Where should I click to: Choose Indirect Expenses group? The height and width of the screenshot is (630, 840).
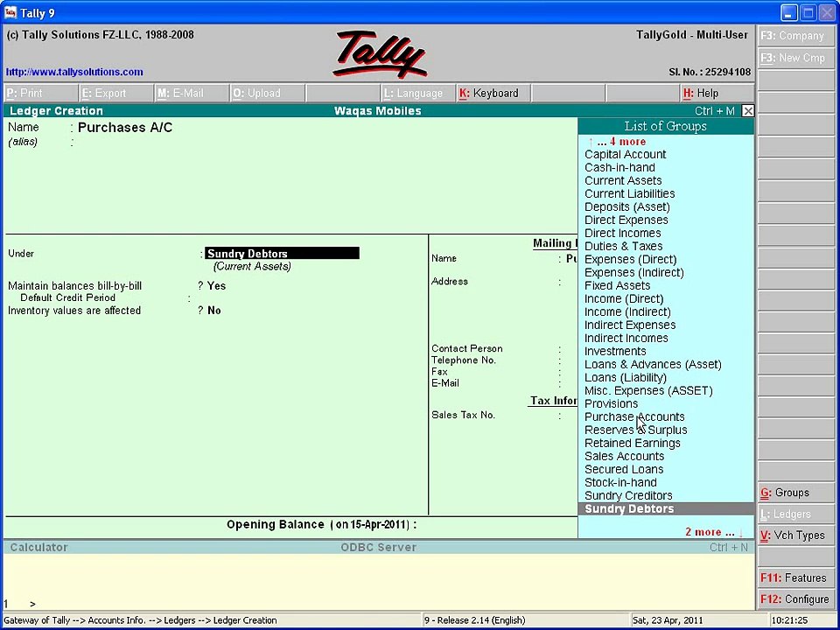click(630, 325)
